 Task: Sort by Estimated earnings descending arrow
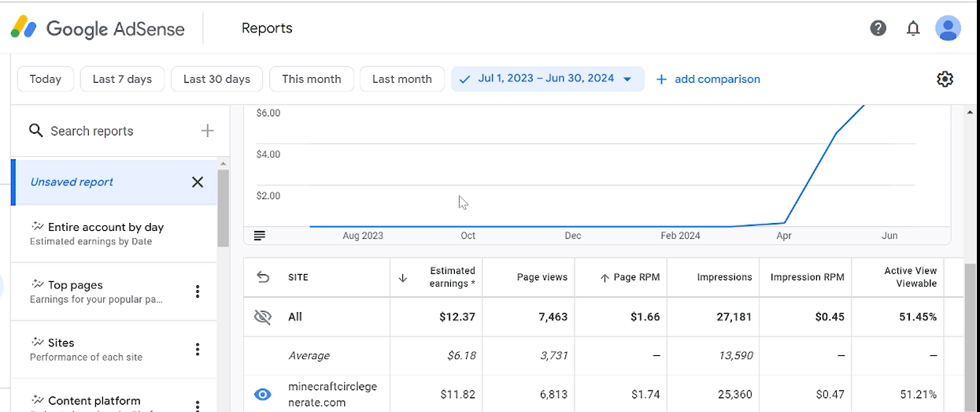403,277
